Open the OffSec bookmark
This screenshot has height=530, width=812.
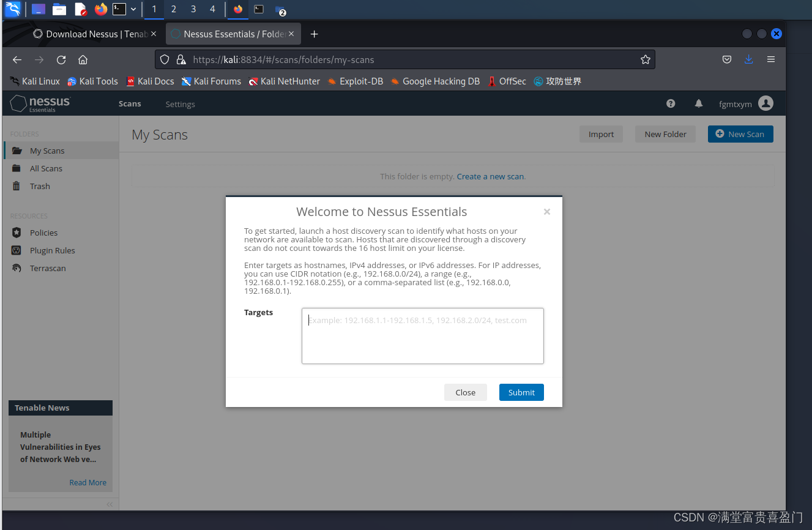tap(507, 81)
